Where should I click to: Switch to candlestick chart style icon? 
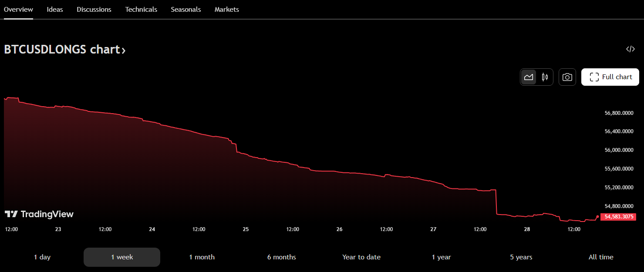click(x=545, y=77)
